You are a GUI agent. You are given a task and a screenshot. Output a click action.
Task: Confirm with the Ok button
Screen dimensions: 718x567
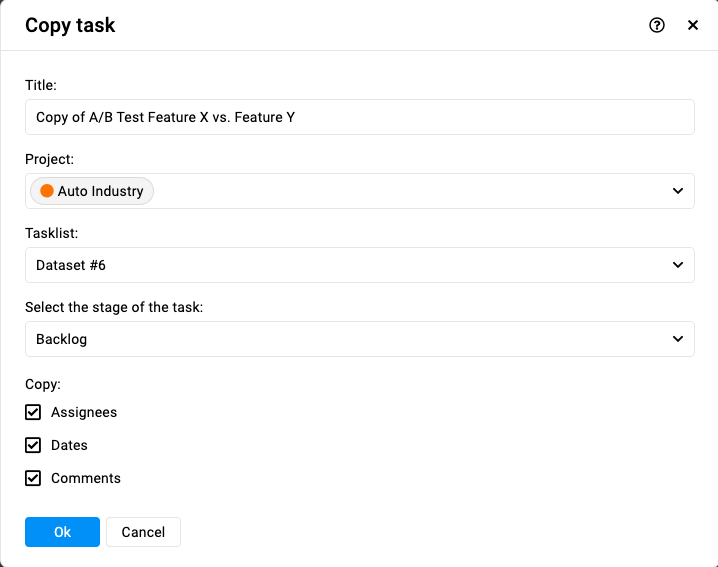62,532
